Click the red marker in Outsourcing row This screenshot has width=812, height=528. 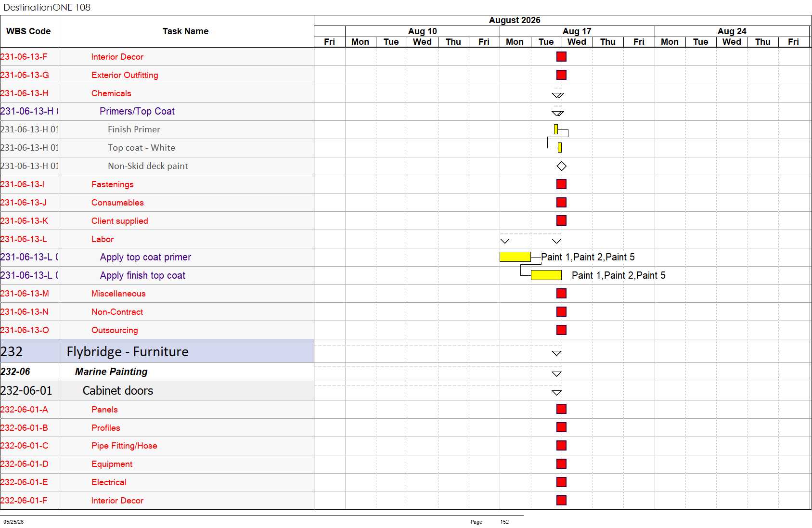point(561,330)
